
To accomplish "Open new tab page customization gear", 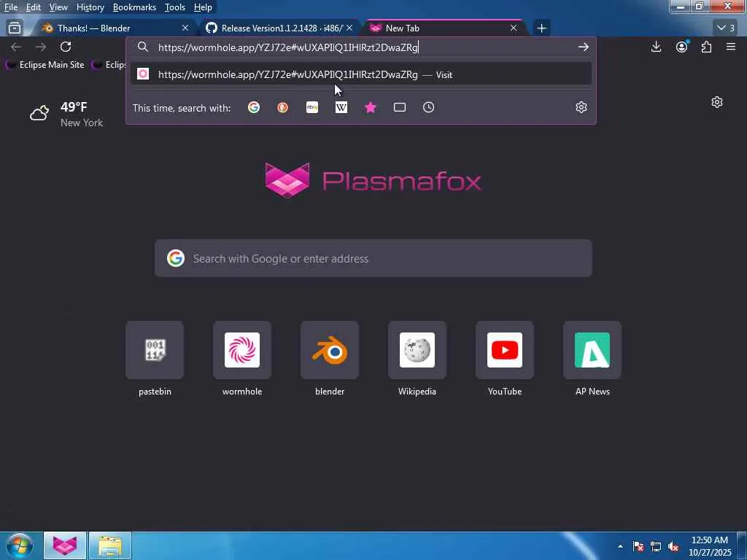I will click(x=717, y=102).
